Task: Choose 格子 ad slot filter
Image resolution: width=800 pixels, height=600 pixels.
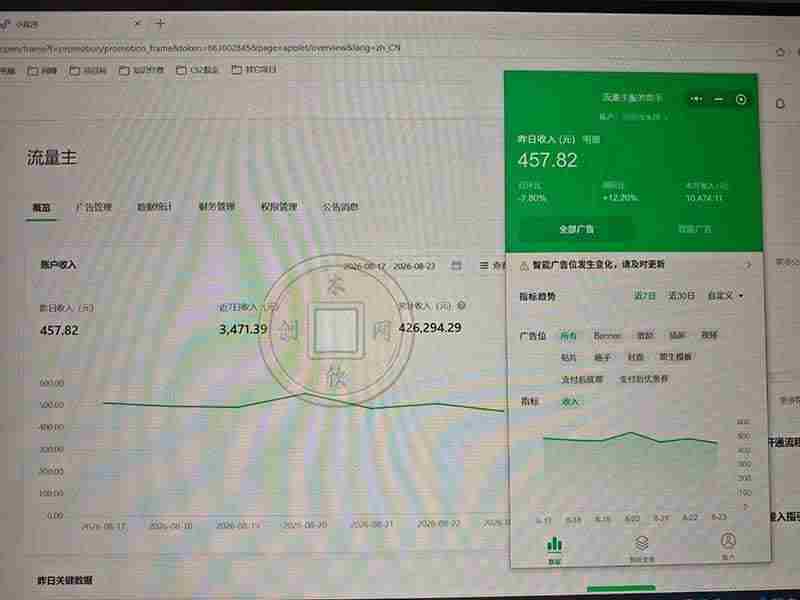Action: pos(602,358)
